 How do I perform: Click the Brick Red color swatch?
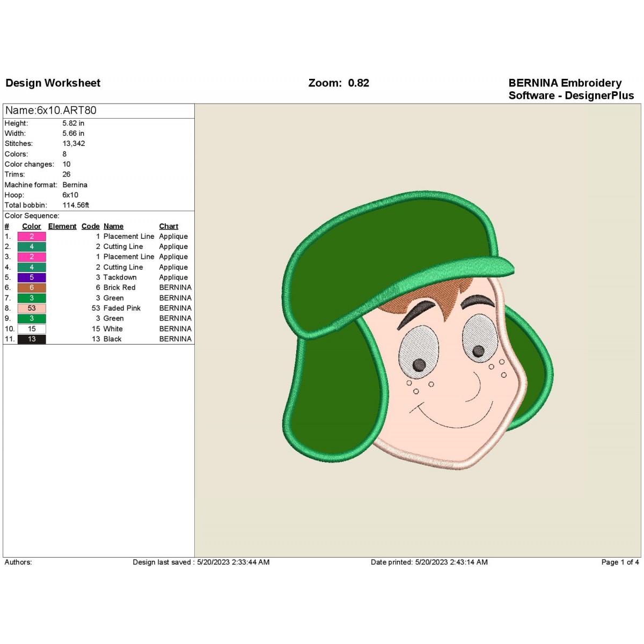[x=32, y=288]
